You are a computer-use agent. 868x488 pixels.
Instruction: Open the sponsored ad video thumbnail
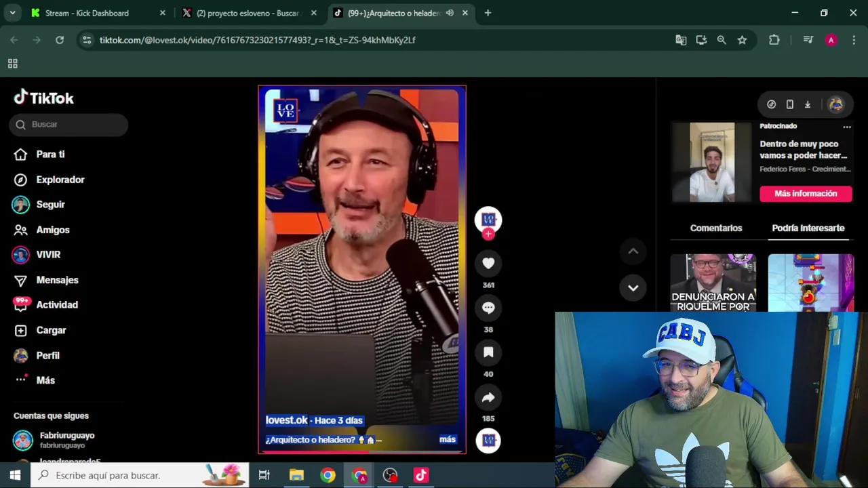[x=712, y=163]
